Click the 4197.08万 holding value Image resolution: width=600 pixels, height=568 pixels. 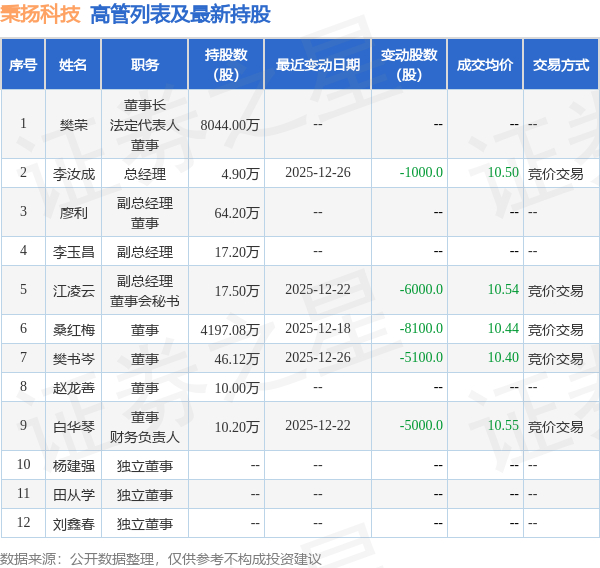[230, 330]
